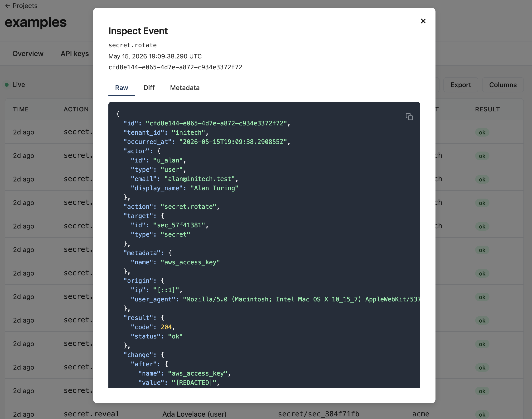Click the secret/sec_384f71fb target cell
Viewport: 532px width, 419px height.
(x=318, y=414)
